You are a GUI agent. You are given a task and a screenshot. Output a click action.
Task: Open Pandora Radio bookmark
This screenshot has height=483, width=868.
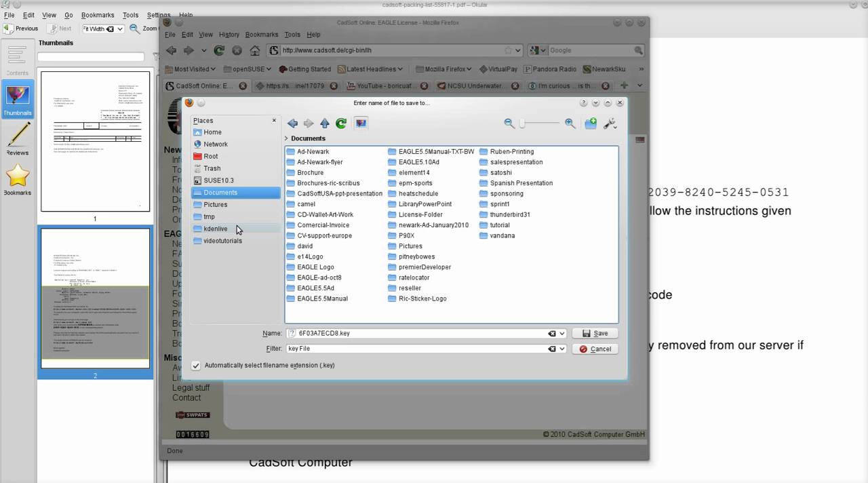pyautogui.click(x=550, y=69)
